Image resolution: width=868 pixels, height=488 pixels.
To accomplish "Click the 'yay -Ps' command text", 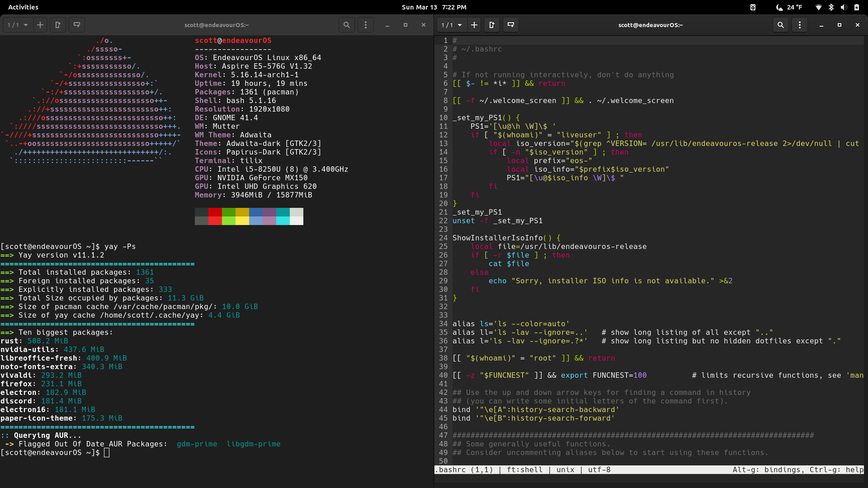I will 120,247.
